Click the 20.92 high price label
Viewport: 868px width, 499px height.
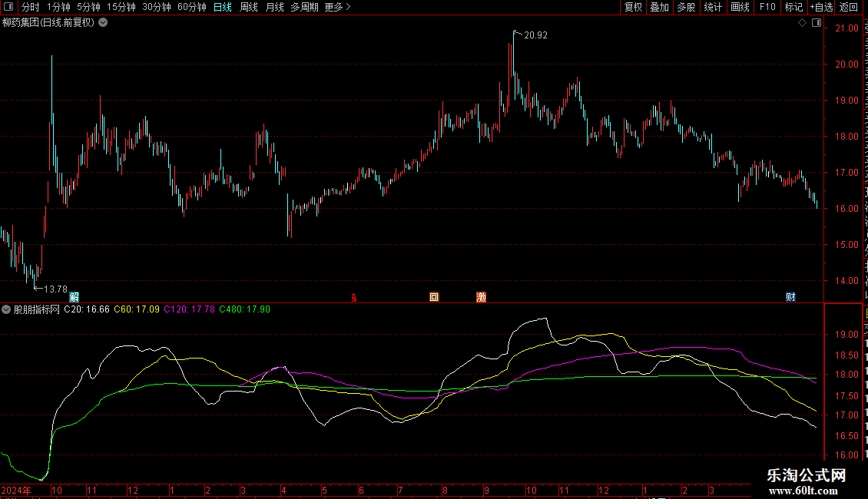coord(535,35)
